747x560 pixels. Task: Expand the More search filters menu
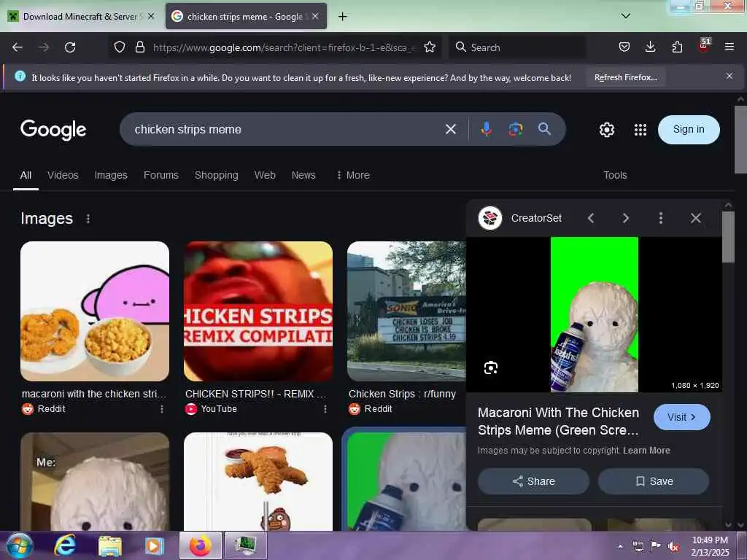353,175
